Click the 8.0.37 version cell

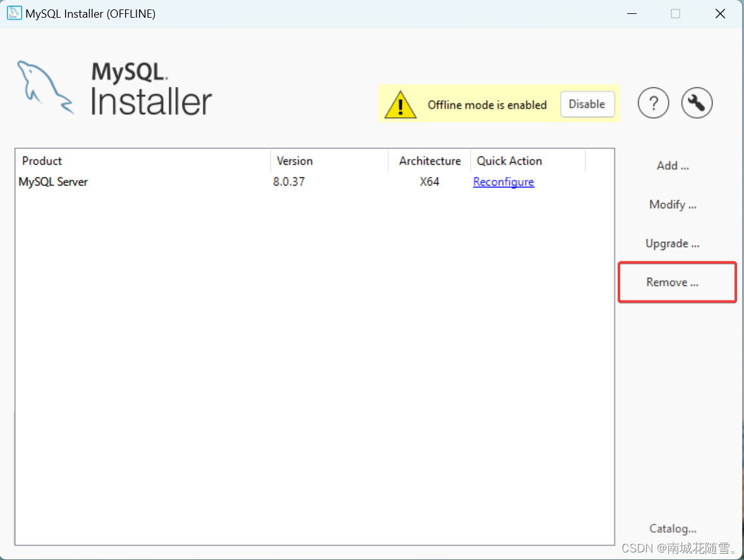coord(289,182)
